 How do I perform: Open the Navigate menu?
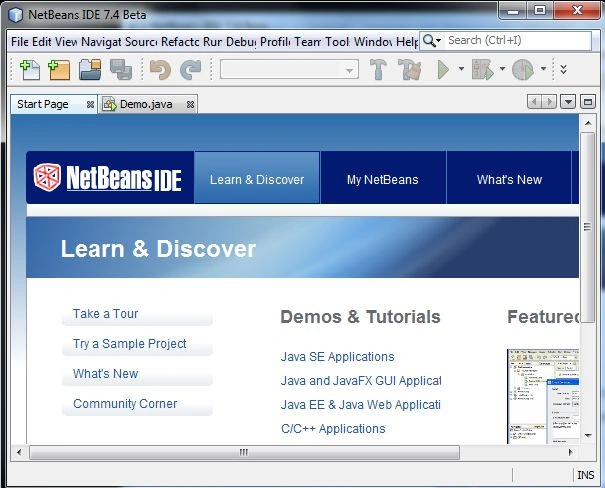click(x=101, y=41)
